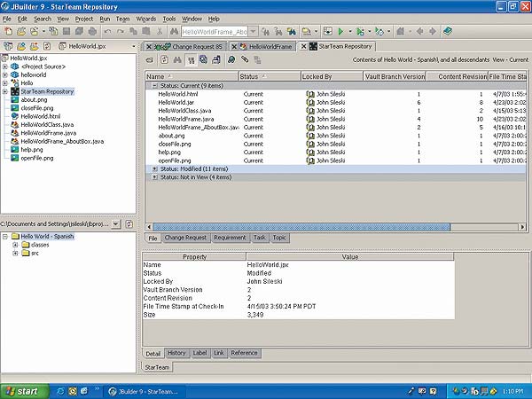The image size is (532, 399).
Task: Click the Find binoculars icon in main toolbar
Action: 174,32
